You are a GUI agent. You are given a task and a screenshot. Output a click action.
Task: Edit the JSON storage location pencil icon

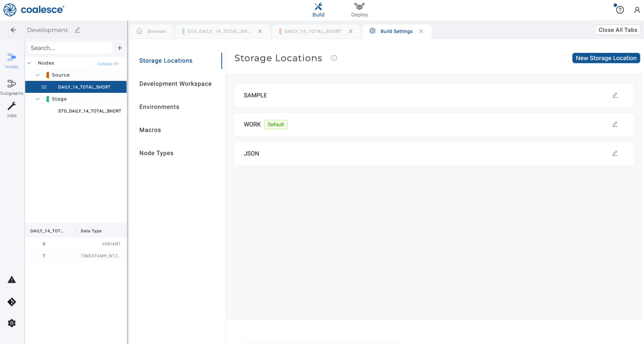615,153
